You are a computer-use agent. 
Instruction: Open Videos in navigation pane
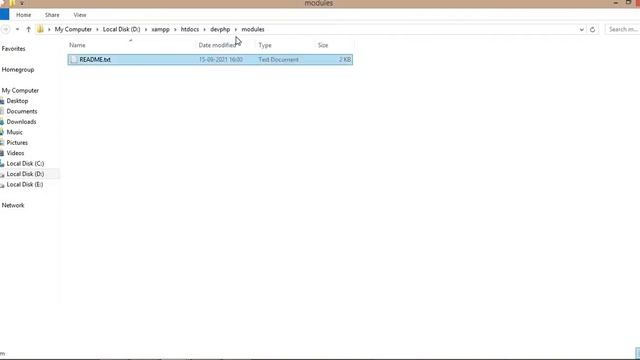click(x=15, y=153)
